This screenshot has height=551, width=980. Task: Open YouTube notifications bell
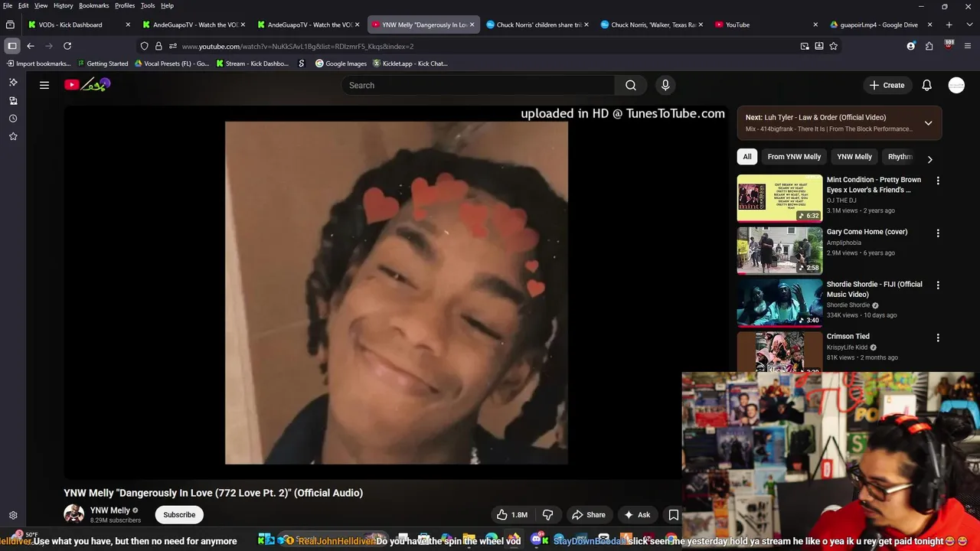(926, 85)
